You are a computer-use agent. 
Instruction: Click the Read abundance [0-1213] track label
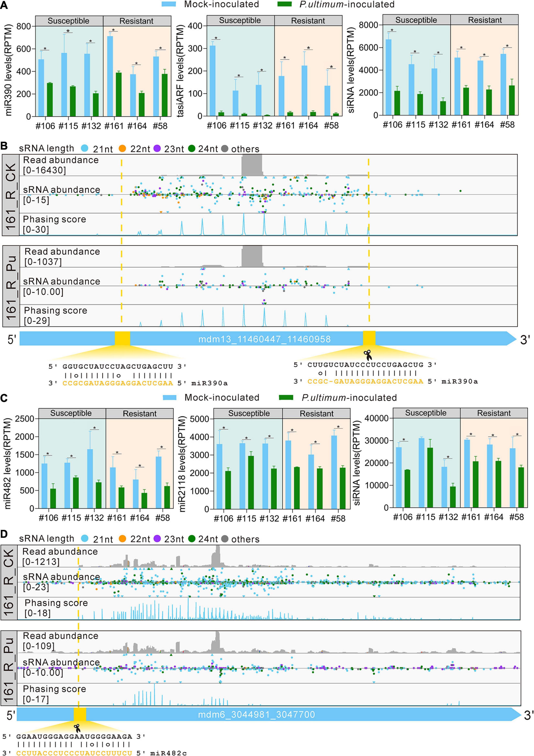tap(60, 556)
